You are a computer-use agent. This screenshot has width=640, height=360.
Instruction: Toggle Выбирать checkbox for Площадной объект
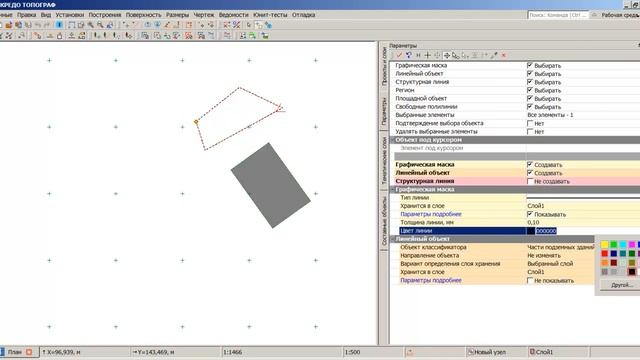click(530, 98)
